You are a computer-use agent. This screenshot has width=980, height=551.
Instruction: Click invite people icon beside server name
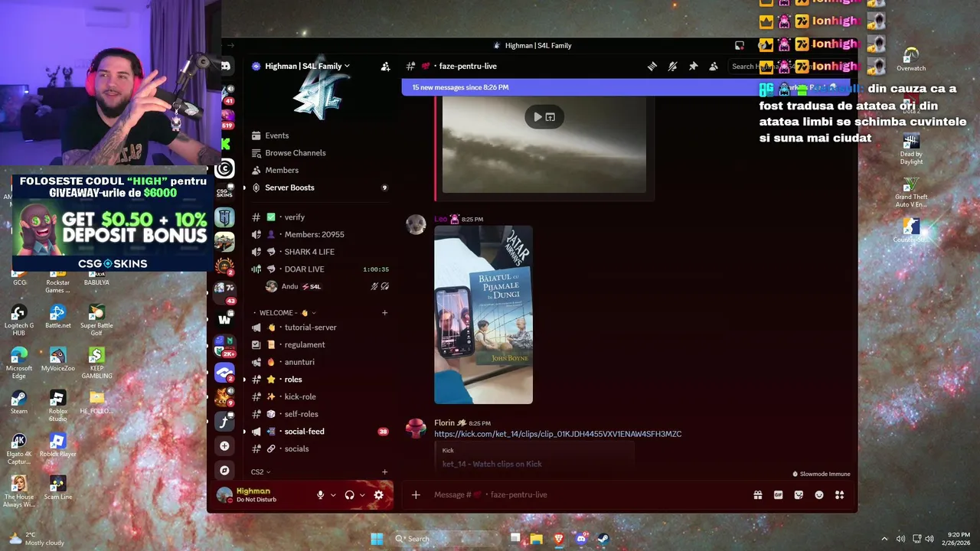click(385, 67)
